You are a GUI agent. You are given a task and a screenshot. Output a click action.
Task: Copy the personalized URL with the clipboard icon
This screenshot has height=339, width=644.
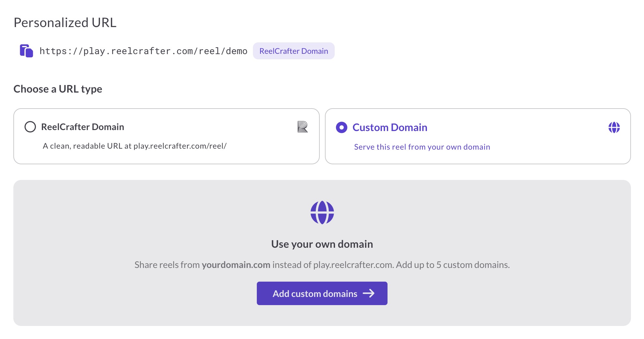(x=26, y=51)
